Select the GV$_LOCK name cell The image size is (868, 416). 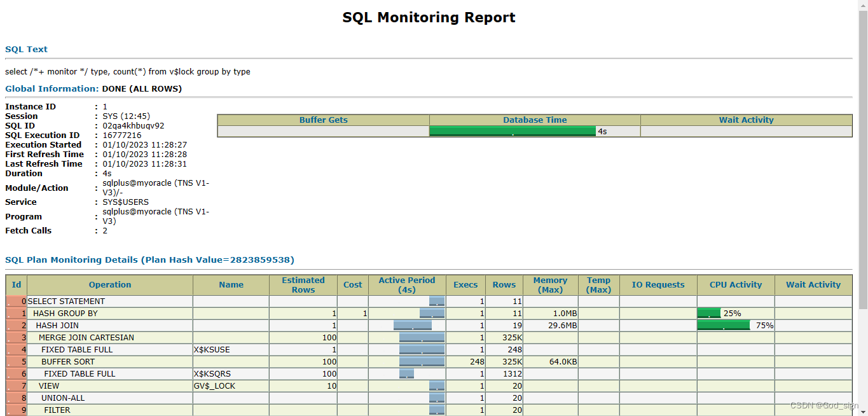213,385
